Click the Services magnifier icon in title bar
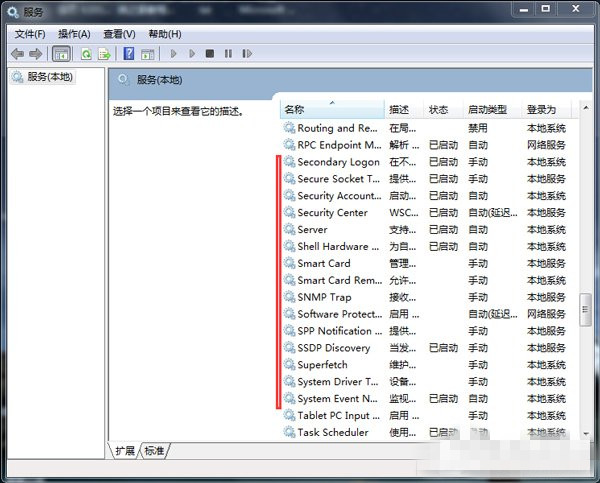Viewport: 600px width, 483px height. (x=13, y=12)
